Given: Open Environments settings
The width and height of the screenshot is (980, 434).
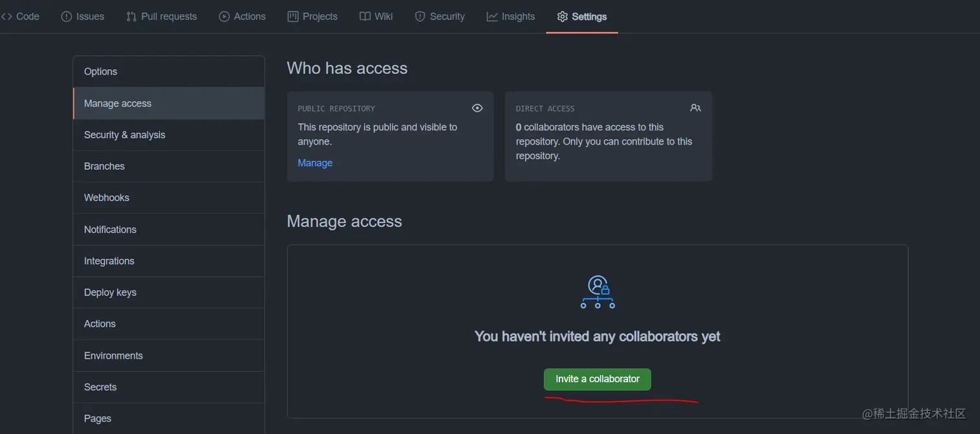Looking at the screenshot, I should click(x=169, y=356).
